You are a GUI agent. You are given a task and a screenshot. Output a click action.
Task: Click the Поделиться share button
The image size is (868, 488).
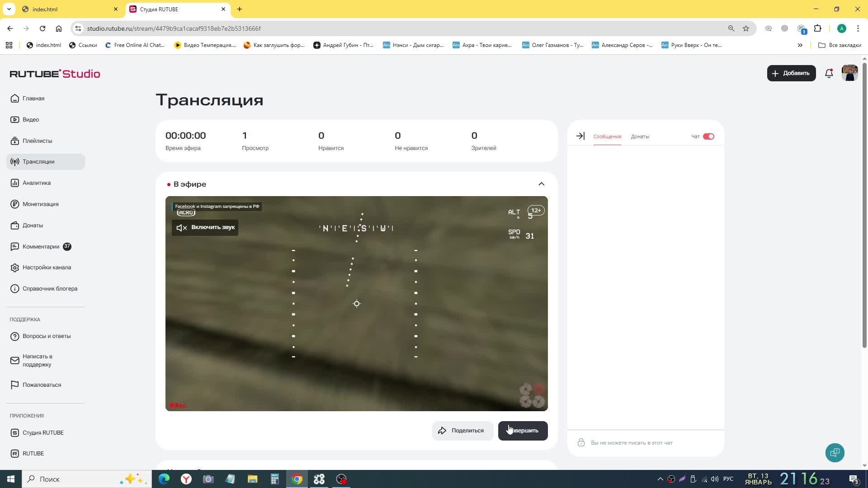point(461,431)
